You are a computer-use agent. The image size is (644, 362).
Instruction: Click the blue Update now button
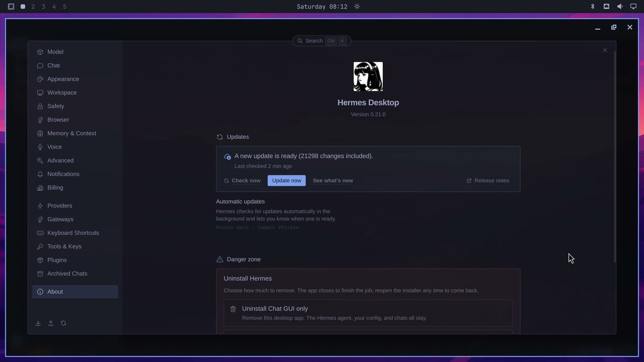(287, 181)
